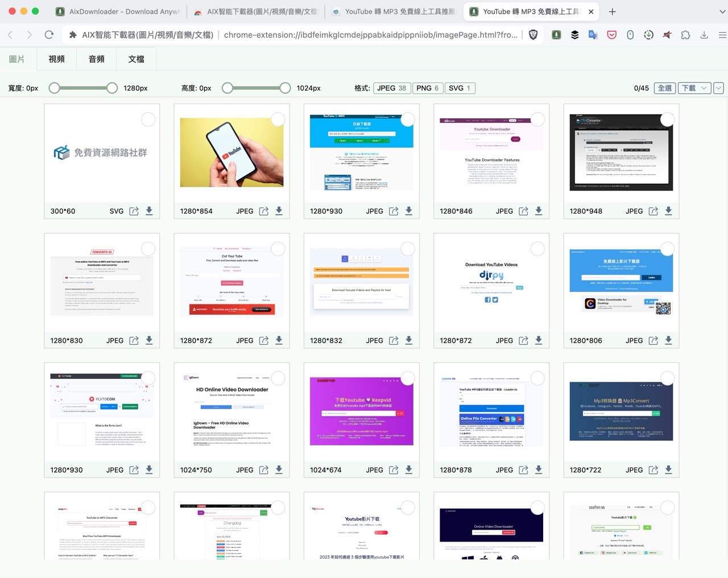Click the 全選 select-all button
This screenshot has height=578, width=728.
tap(665, 88)
